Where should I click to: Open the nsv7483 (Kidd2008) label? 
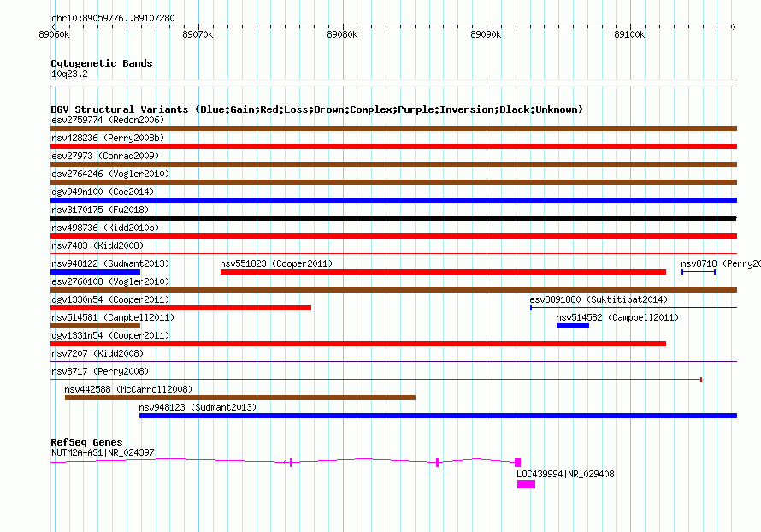(97, 245)
